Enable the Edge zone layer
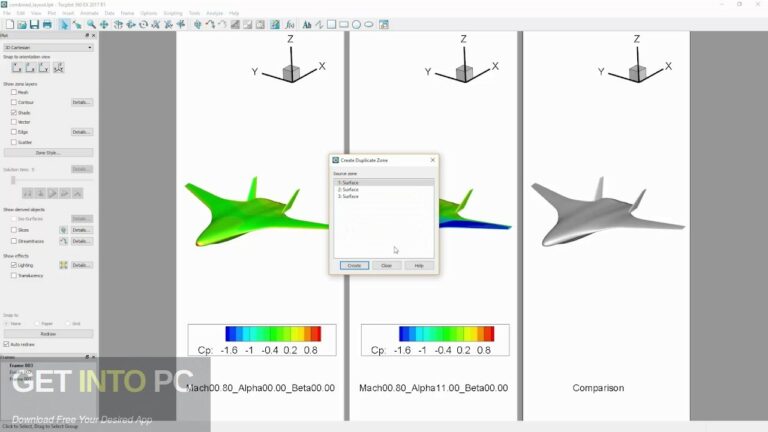Viewport: 768px width, 432px height. (x=14, y=132)
